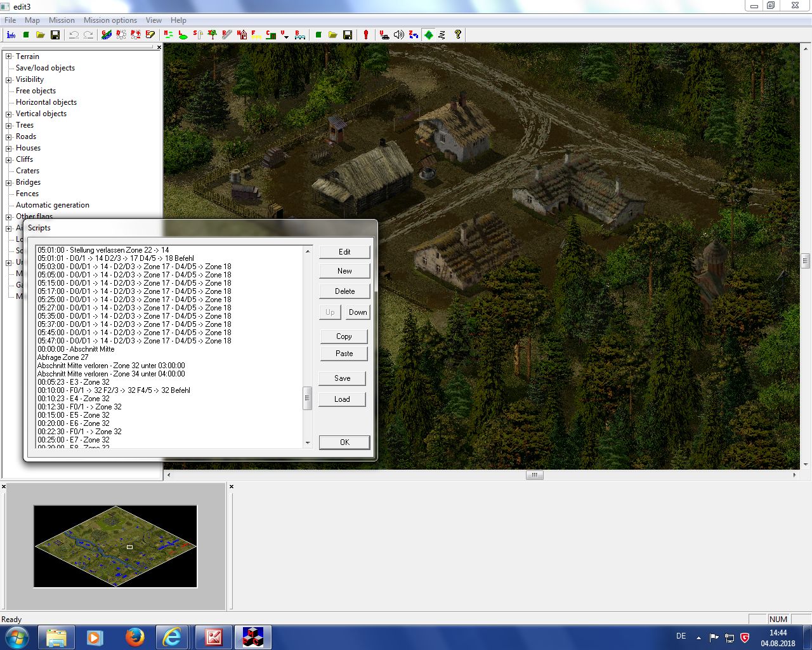Click the Down button in Scripts dialog
The width and height of the screenshot is (812, 650).
(x=358, y=312)
